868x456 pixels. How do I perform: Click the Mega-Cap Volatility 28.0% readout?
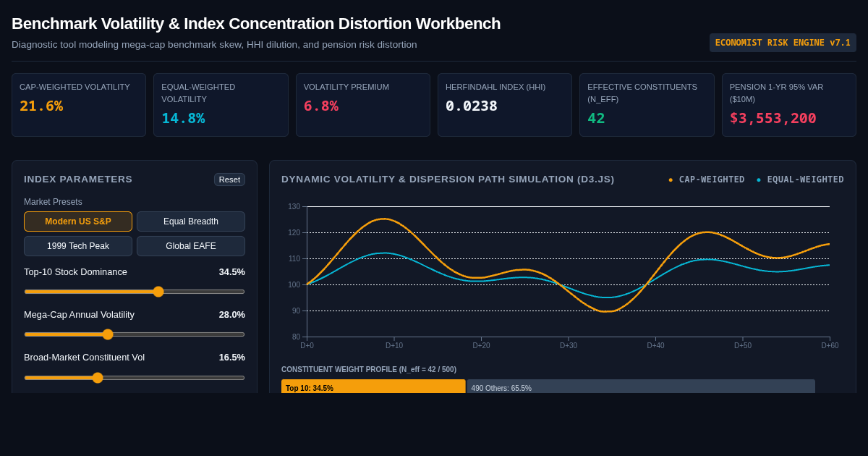point(232,315)
